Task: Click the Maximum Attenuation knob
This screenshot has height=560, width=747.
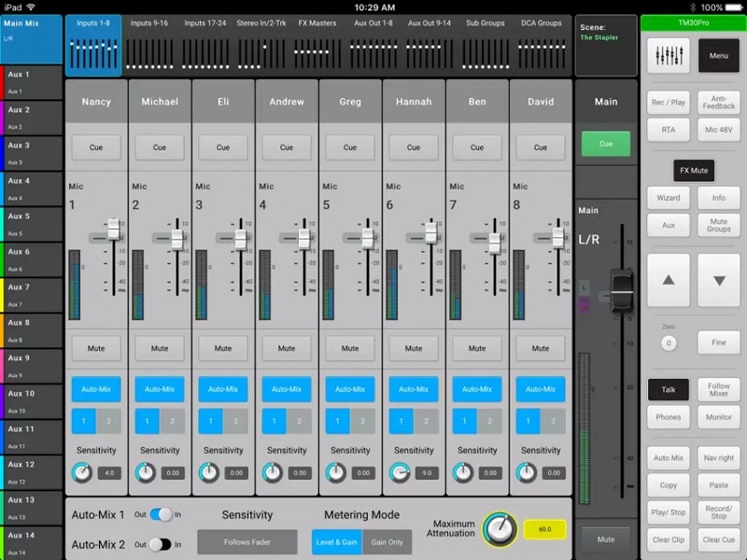Action: (500, 529)
